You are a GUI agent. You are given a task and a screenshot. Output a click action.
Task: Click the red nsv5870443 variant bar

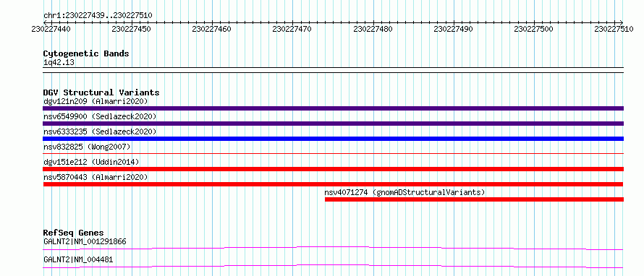coord(333,184)
